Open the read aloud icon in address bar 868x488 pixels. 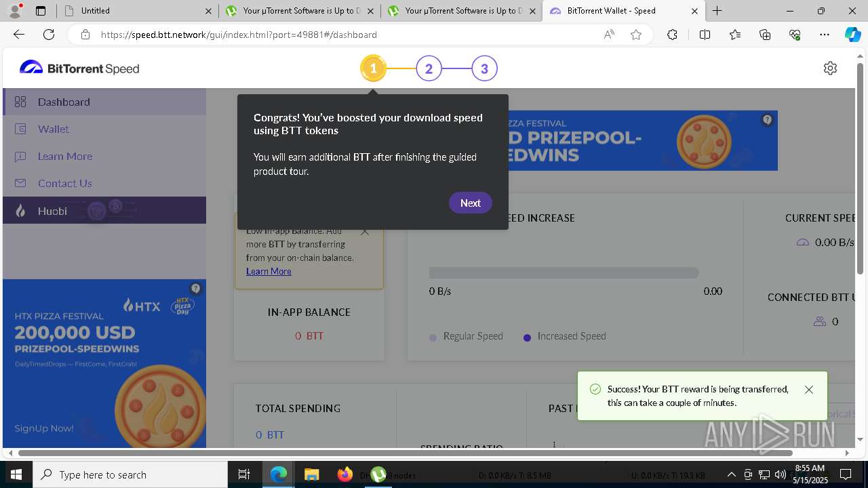[x=609, y=35]
